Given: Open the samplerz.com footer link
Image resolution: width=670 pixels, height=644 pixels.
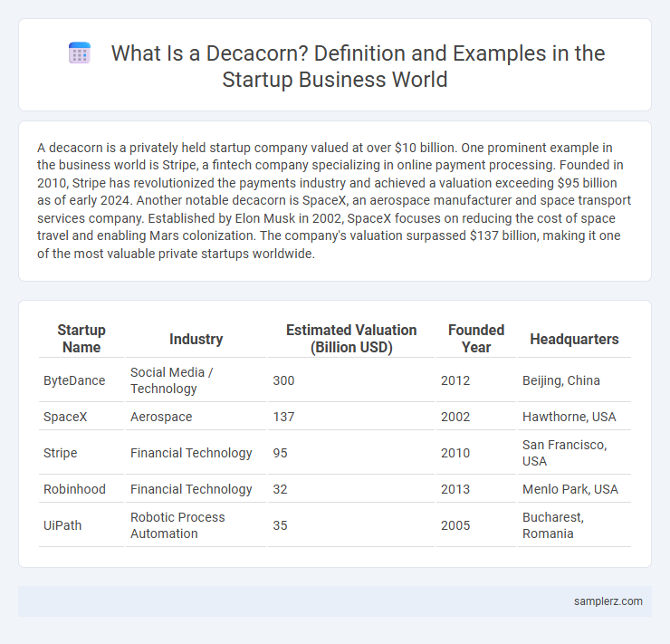Looking at the screenshot, I should point(608,601).
